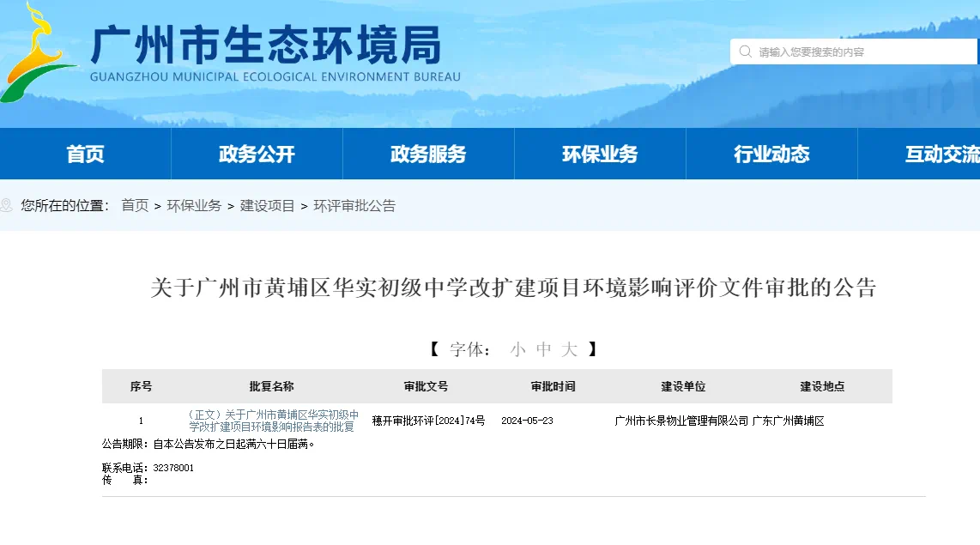
Task: Switch to the 互动交流 navigation item
Action: coord(941,154)
